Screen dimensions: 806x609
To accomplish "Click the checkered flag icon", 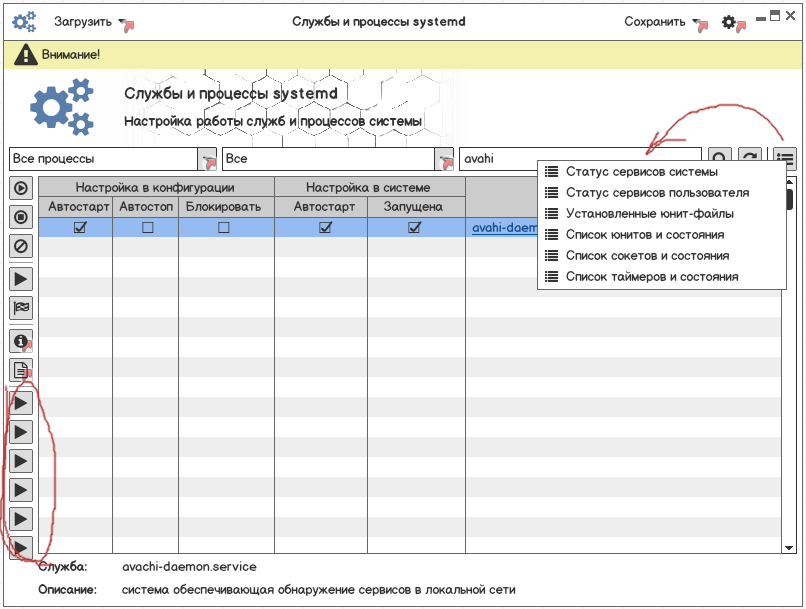I will click(20, 308).
